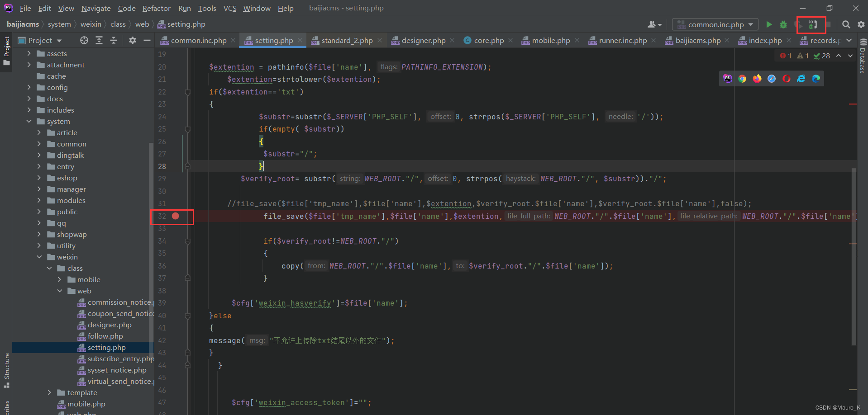Viewport: 868px width, 415px height.
Task: Open the Database tool window button
Action: point(863,57)
